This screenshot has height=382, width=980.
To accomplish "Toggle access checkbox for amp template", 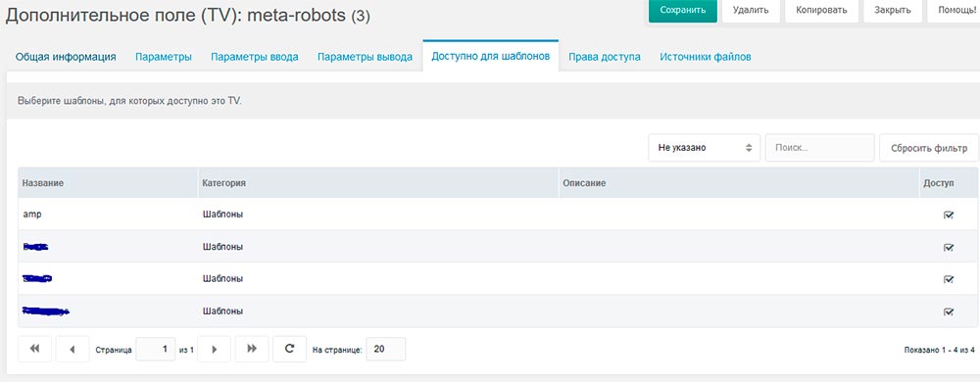I will (948, 215).
